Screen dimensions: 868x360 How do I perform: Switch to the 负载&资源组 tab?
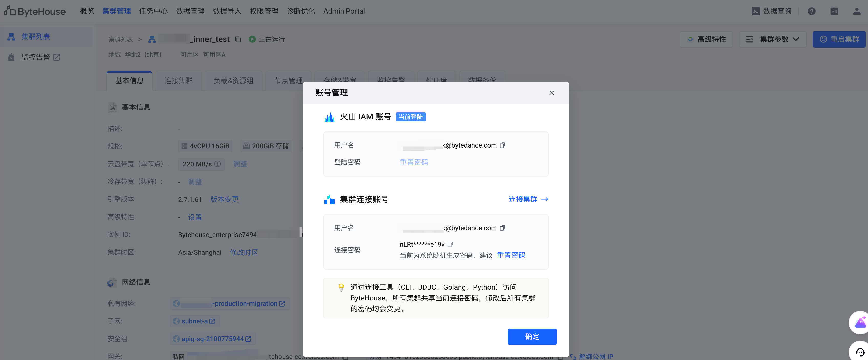coord(234,81)
